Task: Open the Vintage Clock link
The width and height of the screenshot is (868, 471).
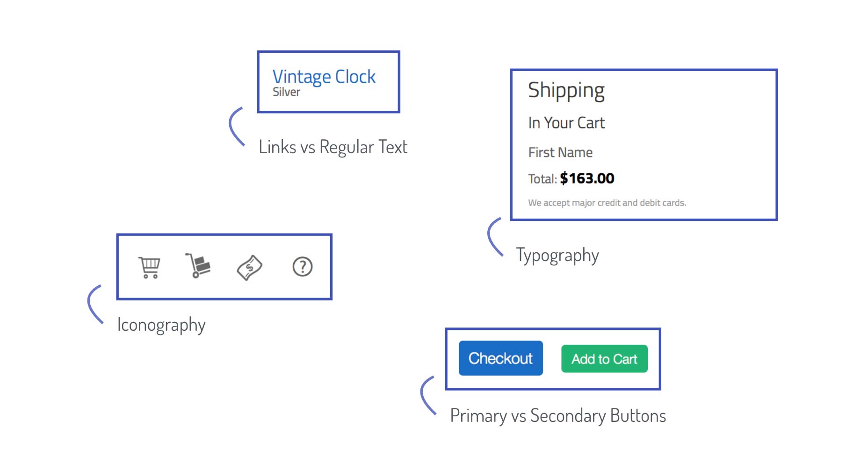Action: pos(324,77)
